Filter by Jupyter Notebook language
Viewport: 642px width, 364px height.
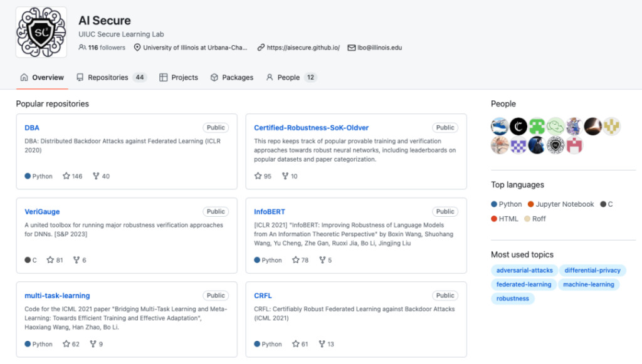coord(561,204)
